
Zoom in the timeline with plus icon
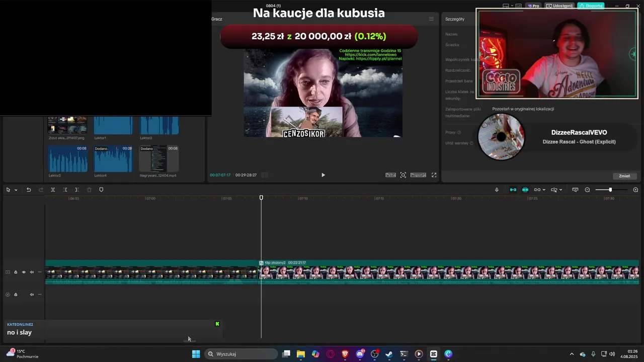click(x=635, y=190)
